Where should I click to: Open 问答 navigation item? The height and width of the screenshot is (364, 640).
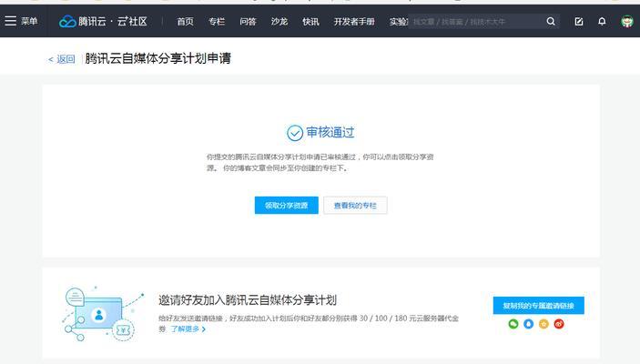(248, 22)
